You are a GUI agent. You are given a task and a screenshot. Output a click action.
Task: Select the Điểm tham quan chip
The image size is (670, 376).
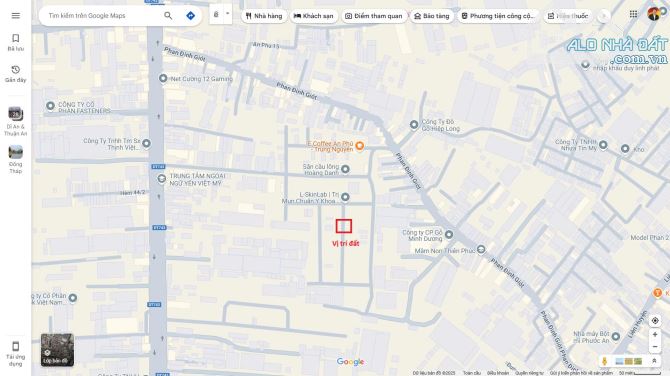click(374, 16)
